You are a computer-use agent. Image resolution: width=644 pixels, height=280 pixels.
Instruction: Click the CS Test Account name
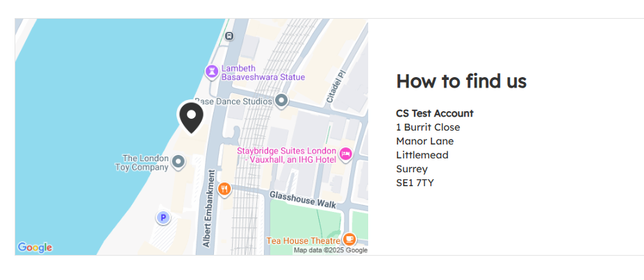click(434, 113)
